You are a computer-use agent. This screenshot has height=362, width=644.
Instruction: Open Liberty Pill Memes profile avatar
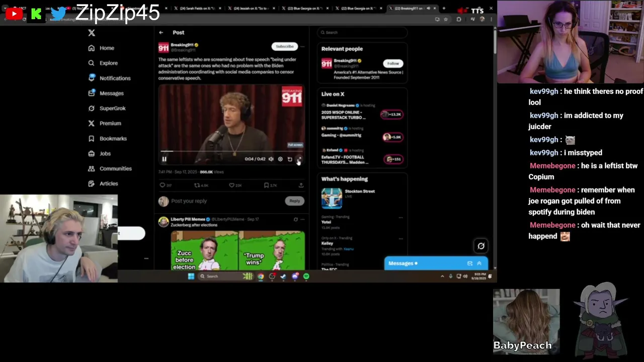pos(164,222)
